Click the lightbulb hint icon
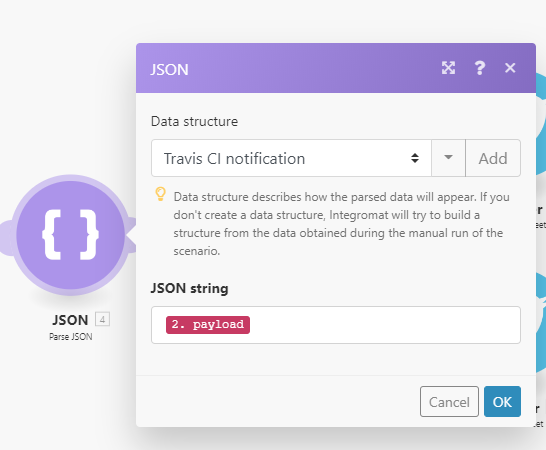This screenshot has height=450, width=546. coord(160,194)
